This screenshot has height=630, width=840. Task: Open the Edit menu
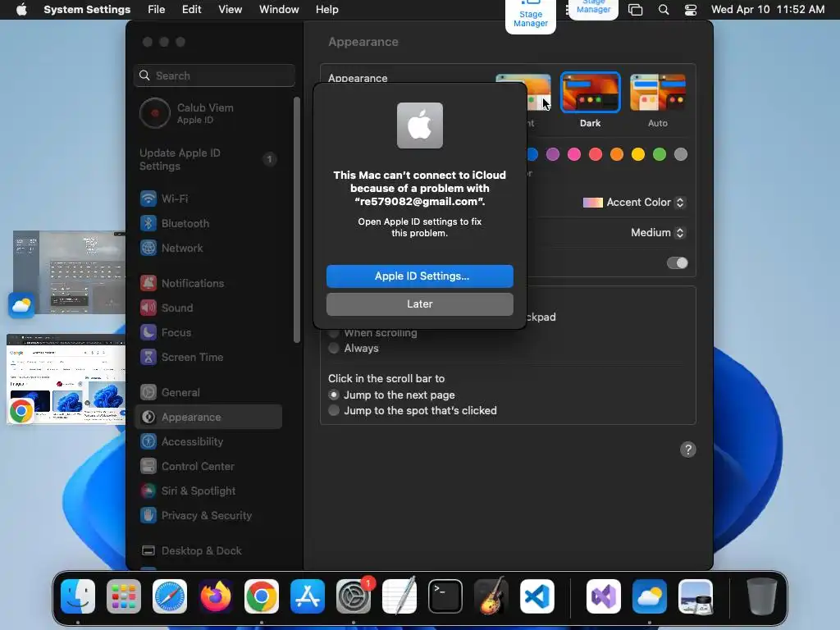(192, 10)
